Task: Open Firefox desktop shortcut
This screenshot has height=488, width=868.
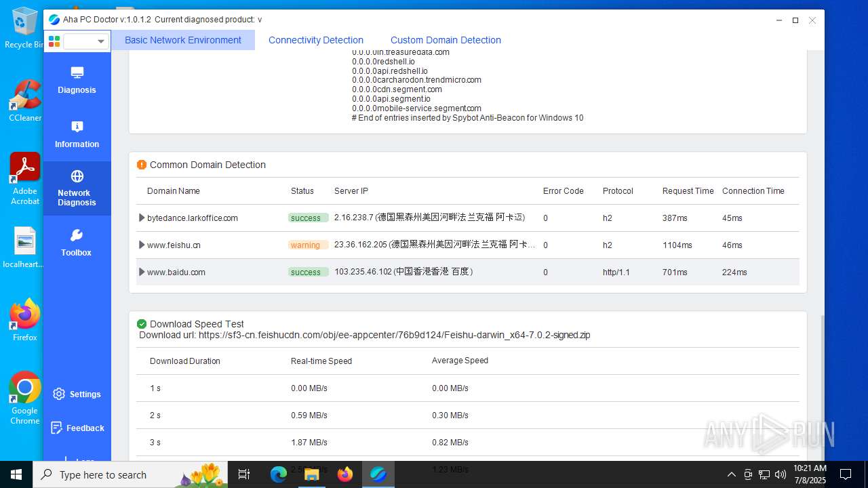Action: (x=24, y=320)
